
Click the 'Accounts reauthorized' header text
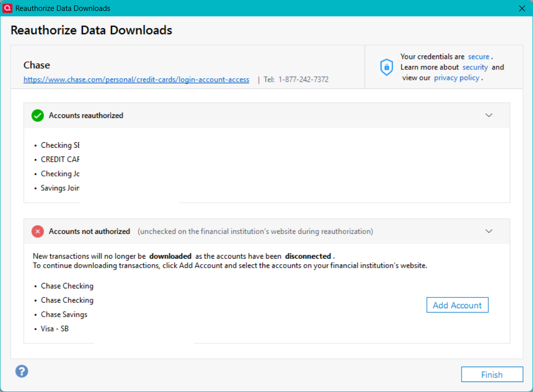pyautogui.click(x=86, y=115)
